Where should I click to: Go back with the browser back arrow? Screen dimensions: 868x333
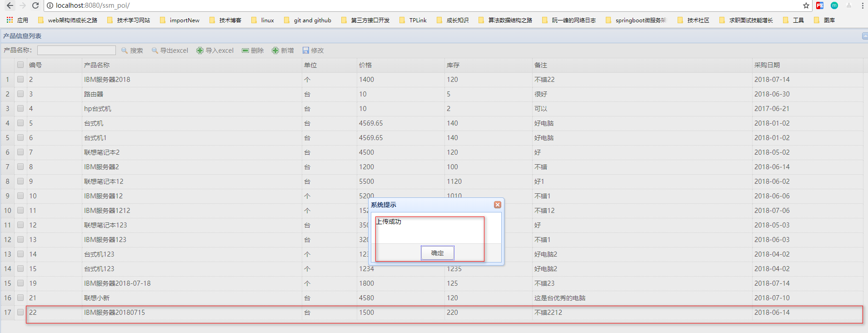[10, 5]
